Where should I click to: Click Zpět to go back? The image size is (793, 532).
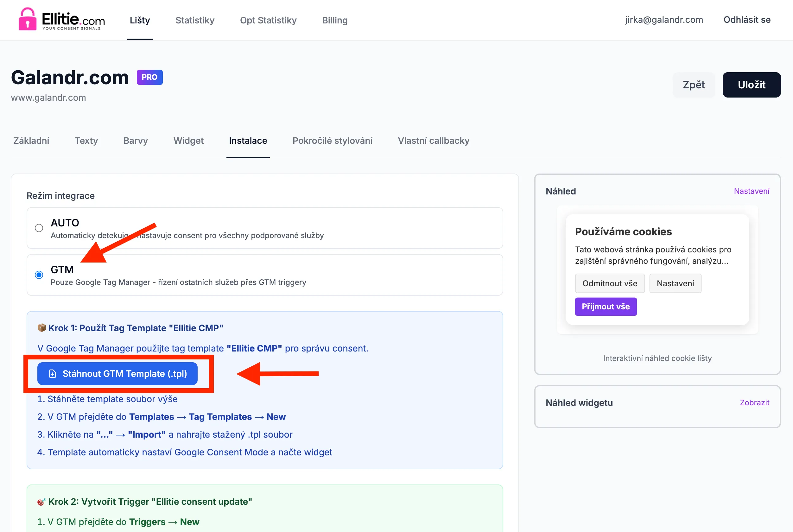694,85
